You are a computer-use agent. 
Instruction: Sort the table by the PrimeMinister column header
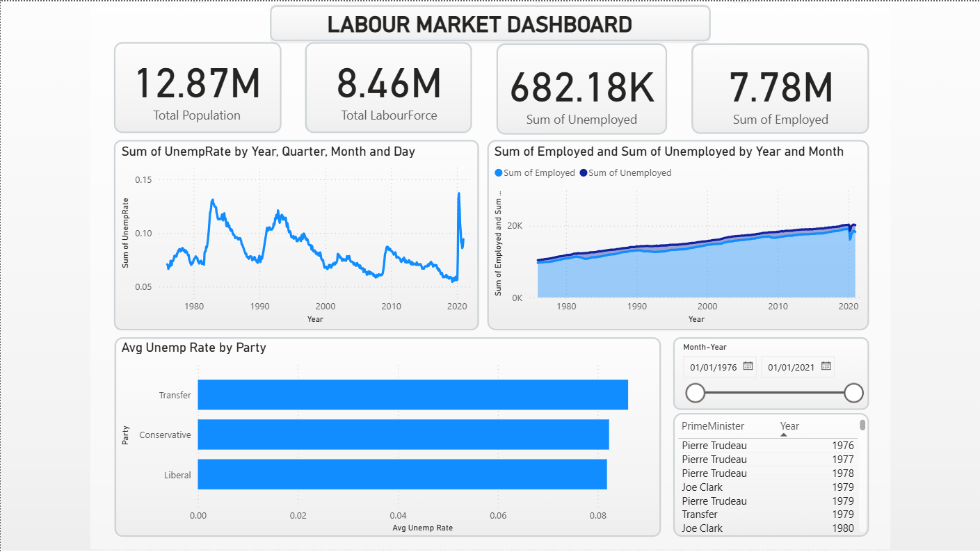click(x=712, y=426)
